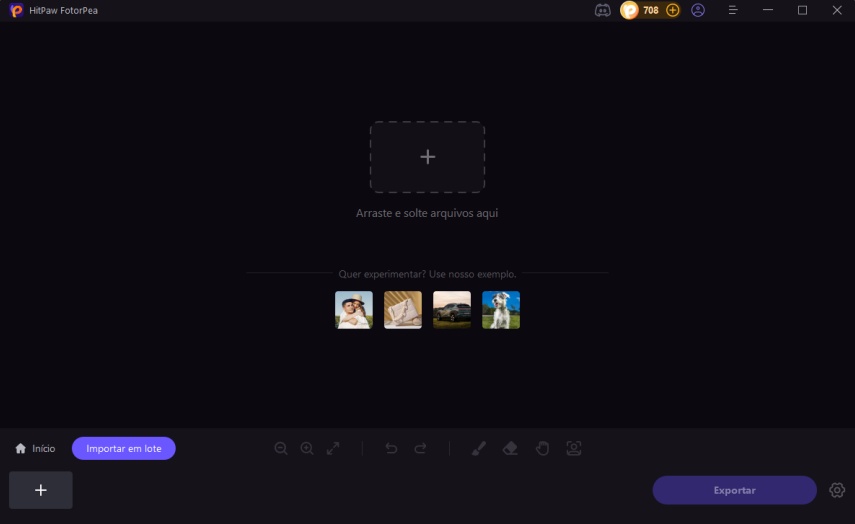Image resolution: width=855 pixels, height=524 pixels.
Task: Click the dashed drop zone to add files
Action: (427, 157)
